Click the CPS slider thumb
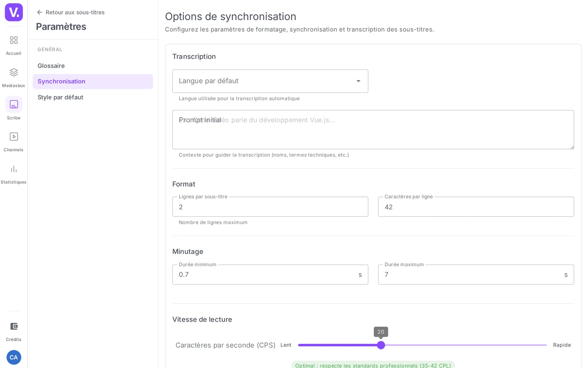This screenshot has height=368, width=588. tap(381, 345)
